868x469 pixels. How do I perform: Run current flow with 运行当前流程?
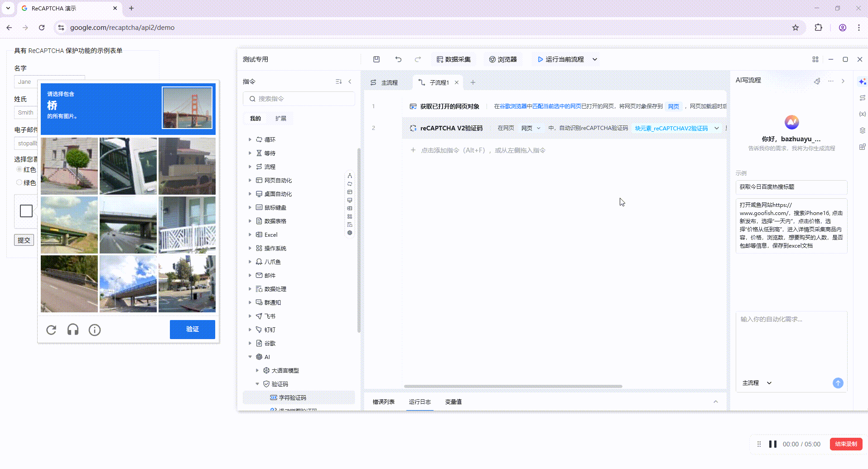coord(560,59)
